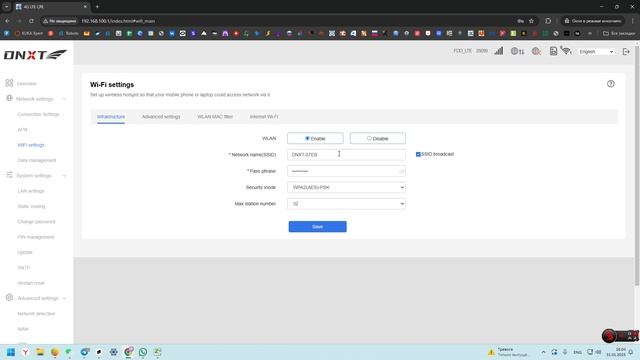Open Restart reset in the sidebar

point(31,283)
